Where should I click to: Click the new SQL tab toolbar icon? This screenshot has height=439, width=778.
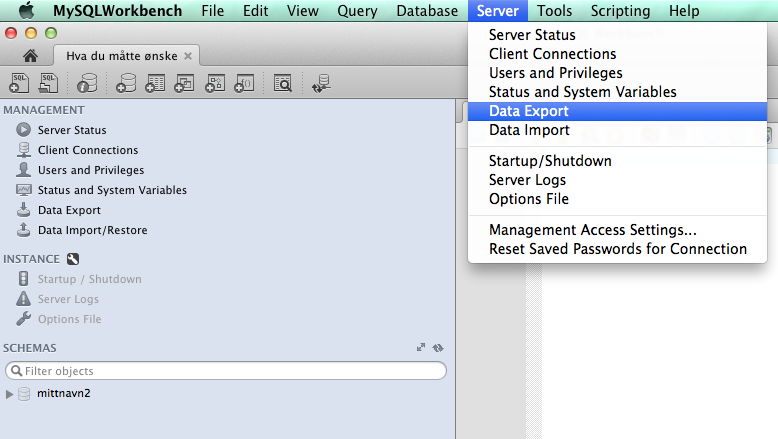coord(19,83)
